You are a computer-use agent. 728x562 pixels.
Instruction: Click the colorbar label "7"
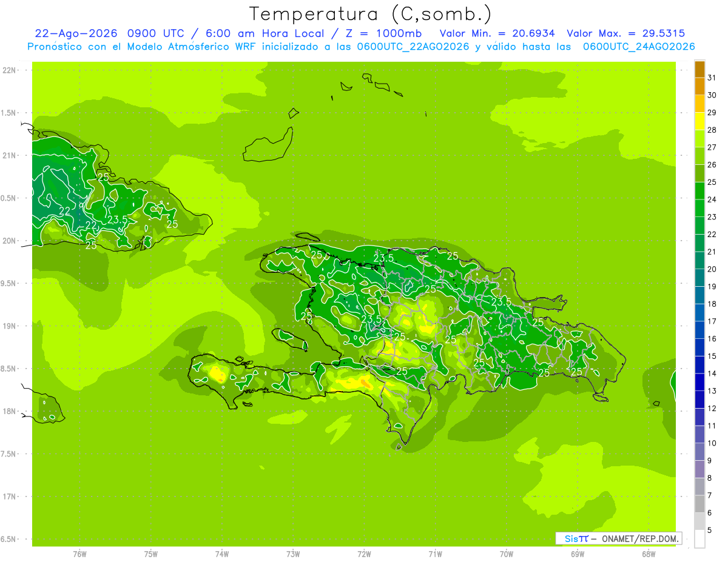(x=709, y=495)
